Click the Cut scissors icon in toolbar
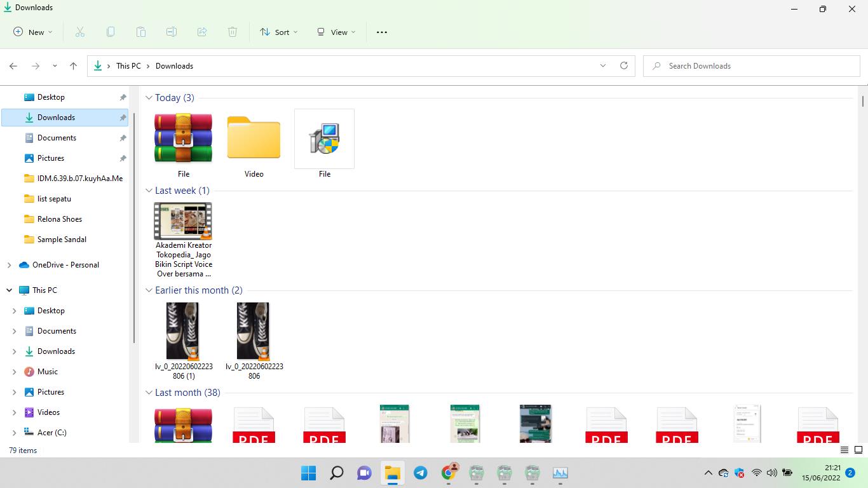The image size is (868, 488). (x=80, y=32)
